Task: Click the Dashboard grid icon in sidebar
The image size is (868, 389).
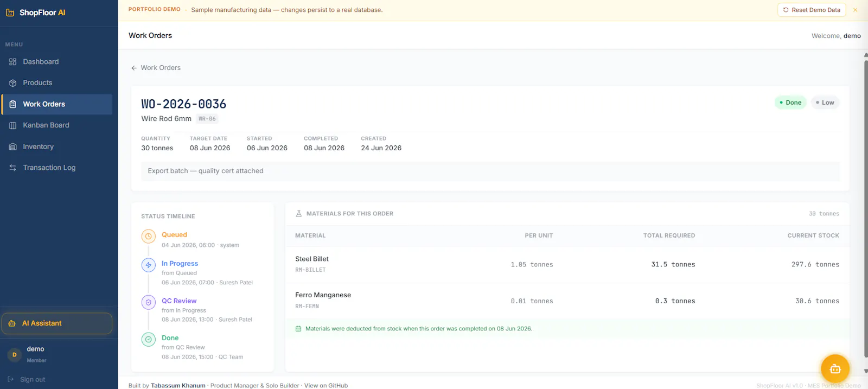Action: (x=13, y=62)
